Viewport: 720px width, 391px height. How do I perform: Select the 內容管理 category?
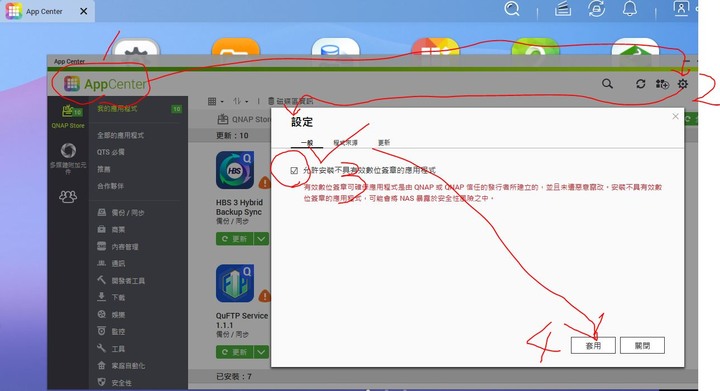point(118,246)
